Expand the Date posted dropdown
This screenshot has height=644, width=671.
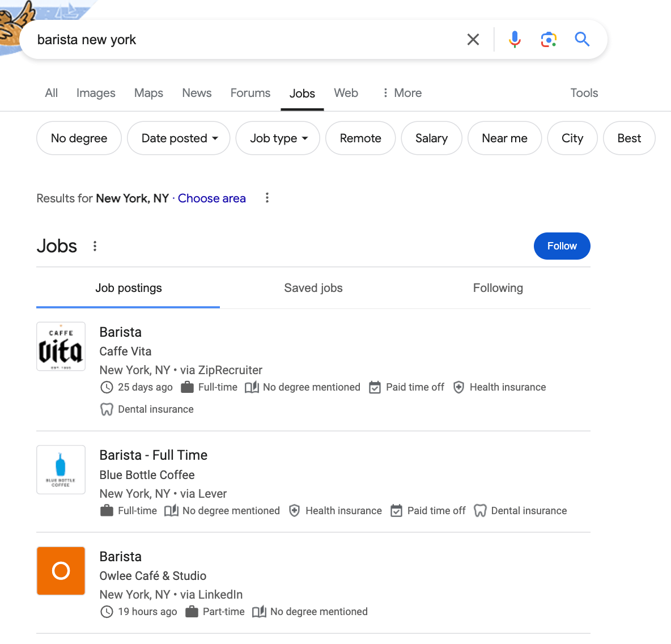coord(179,138)
